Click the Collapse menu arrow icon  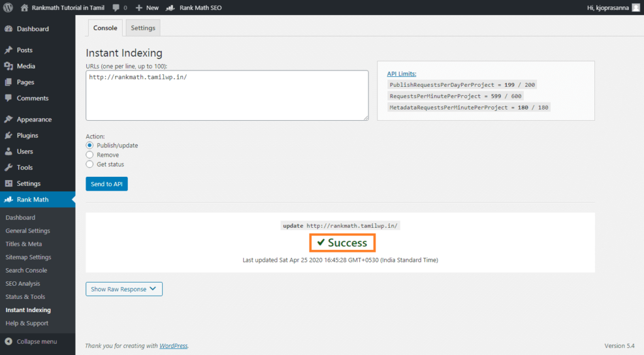(8, 341)
